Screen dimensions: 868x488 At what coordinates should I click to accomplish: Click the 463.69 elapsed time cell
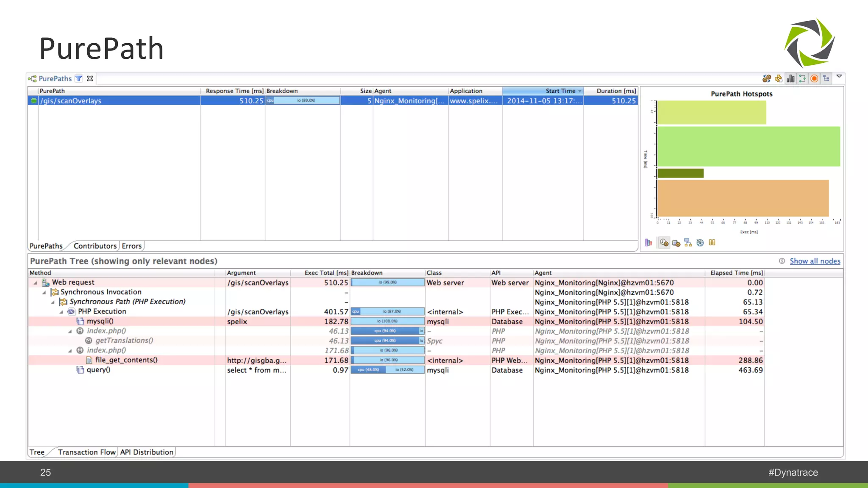pos(734,370)
